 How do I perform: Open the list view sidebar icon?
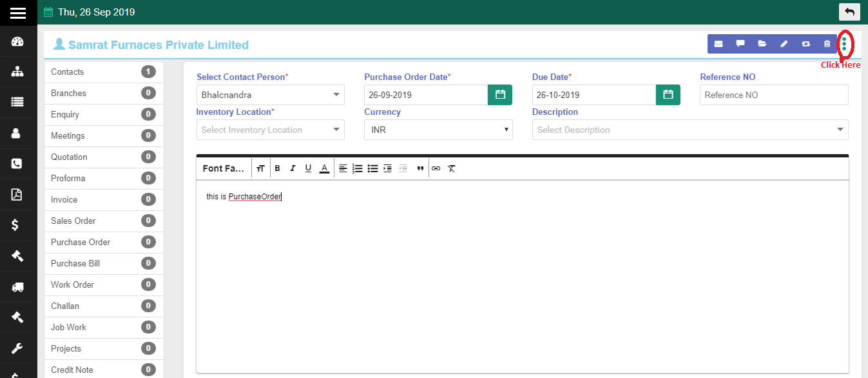[x=17, y=102]
